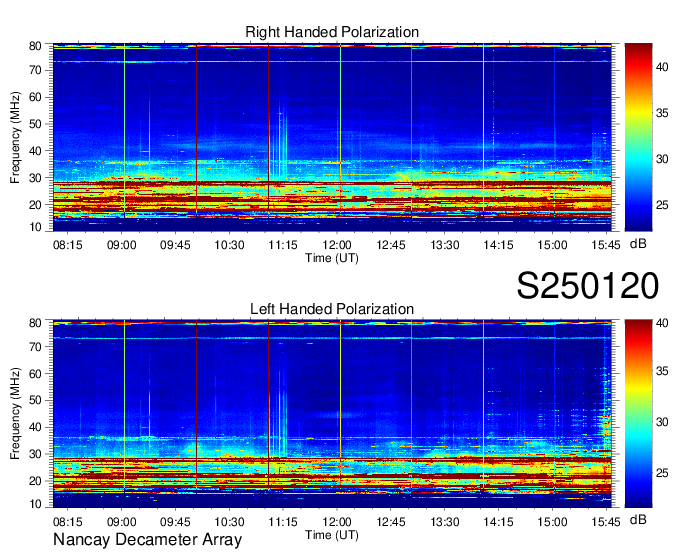The height and width of the screenshot is (552, 680).
Task: Select the "S250120" observation label
Action: tap(588, 286)
